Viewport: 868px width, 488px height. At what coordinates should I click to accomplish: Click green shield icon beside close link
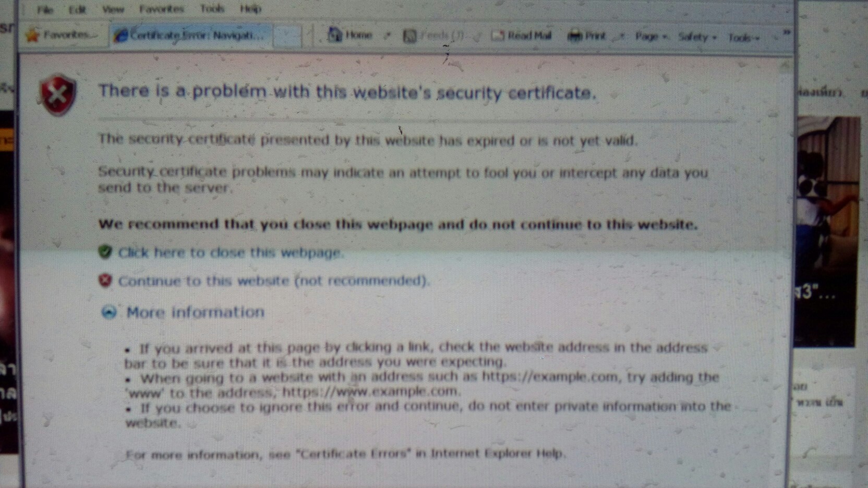click(105, 252)
